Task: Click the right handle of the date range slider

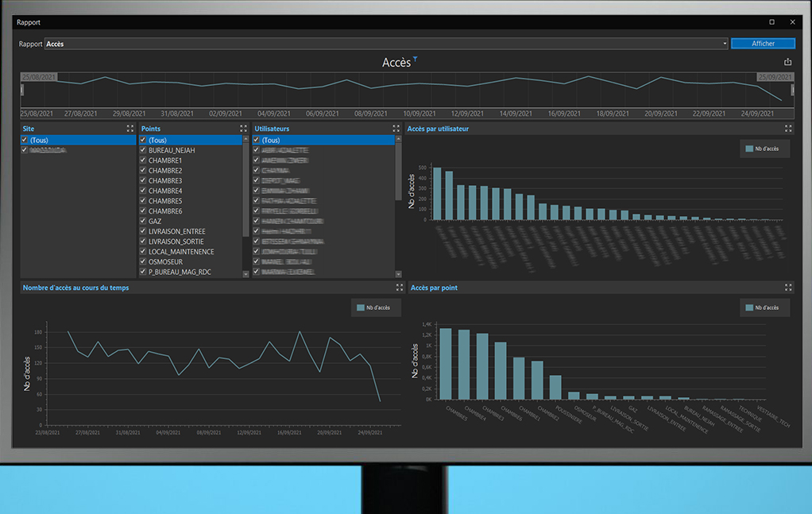Action: (792, 90)
